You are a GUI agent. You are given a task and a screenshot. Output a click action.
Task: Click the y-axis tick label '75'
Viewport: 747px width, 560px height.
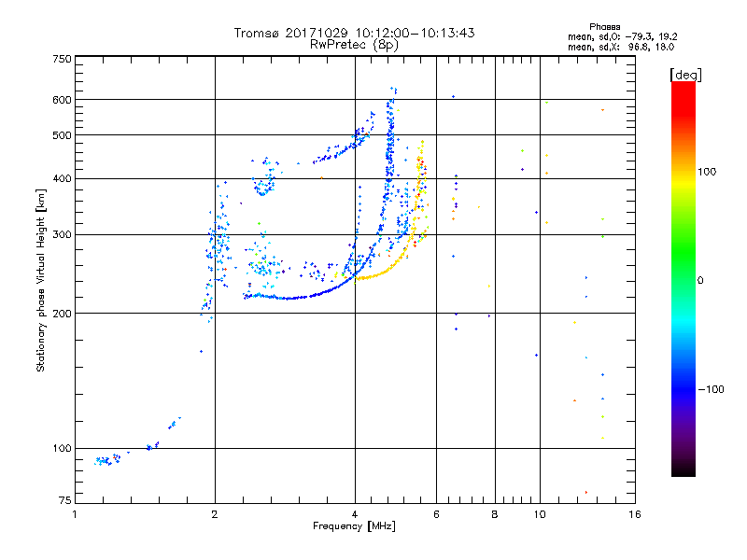(x=65, y=500)
